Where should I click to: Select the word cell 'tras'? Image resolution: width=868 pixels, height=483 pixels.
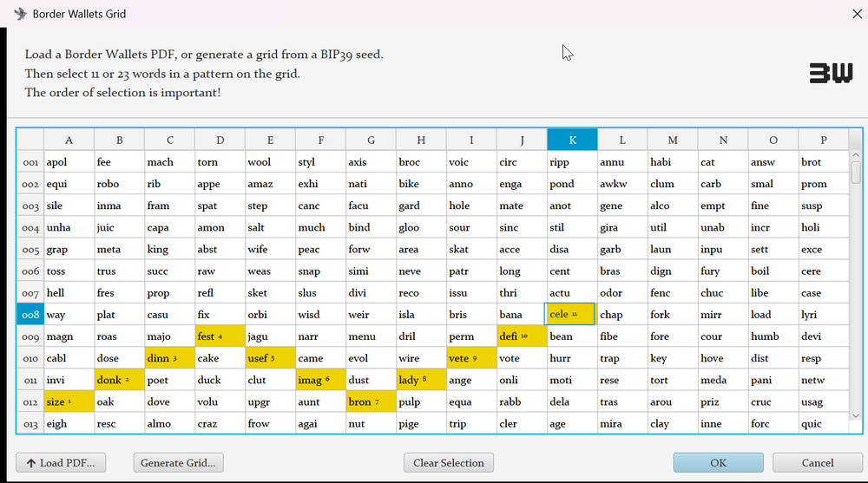[622, 401]
